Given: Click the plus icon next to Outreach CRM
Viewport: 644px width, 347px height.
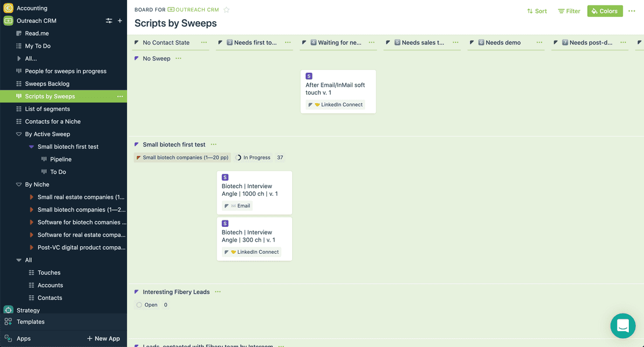Looking at the screenshot, I should click(x=119, y=21).
